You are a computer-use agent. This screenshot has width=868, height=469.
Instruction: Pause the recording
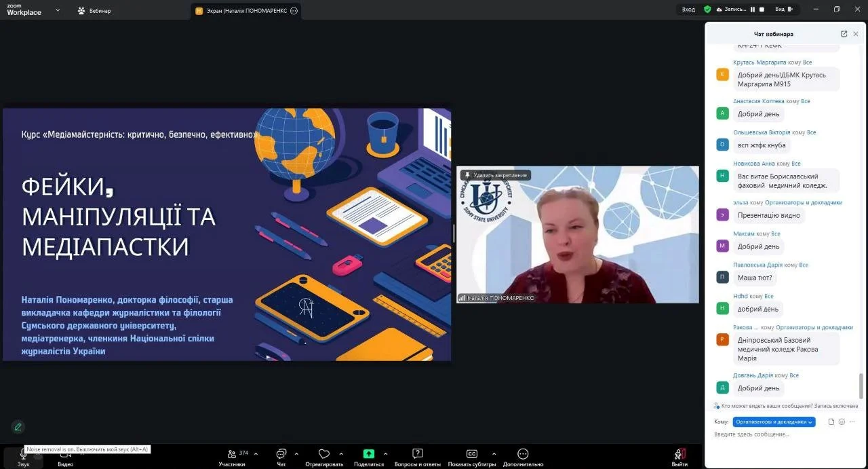click(x=753, y=10)
